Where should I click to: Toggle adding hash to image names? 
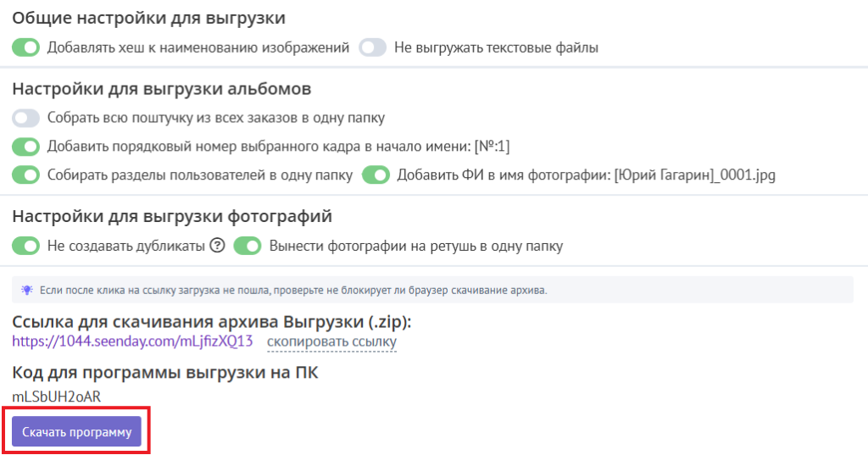pyautogui.click(x=26, y=47)
